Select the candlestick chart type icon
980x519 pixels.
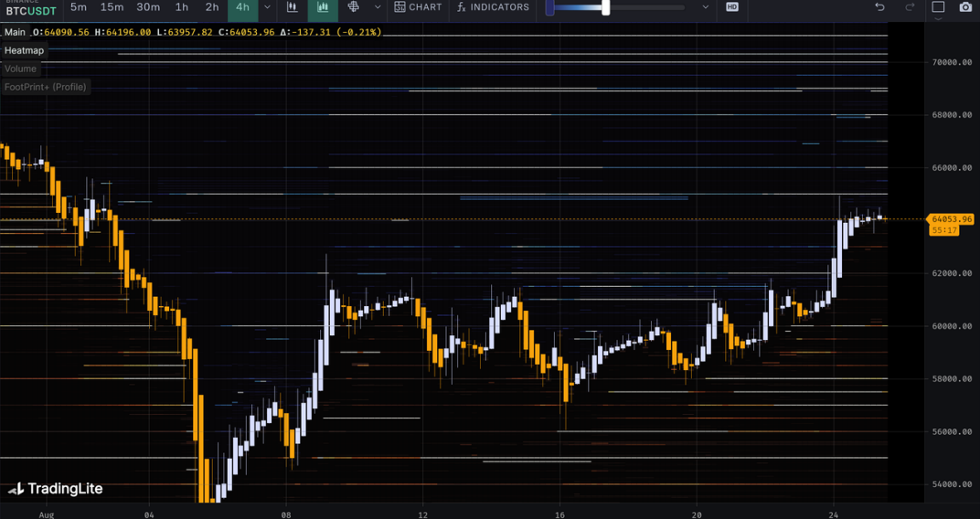click(293, 7)
